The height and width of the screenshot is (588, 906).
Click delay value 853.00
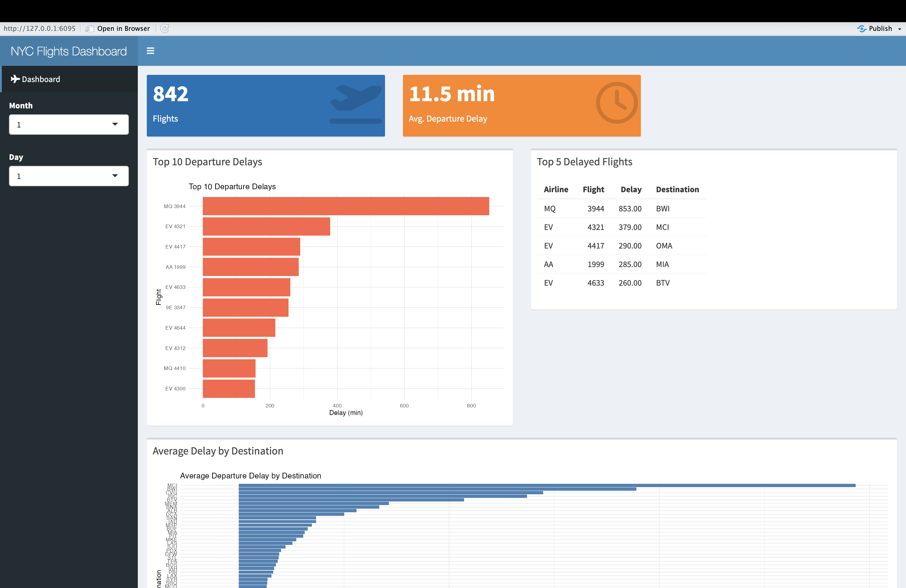[x=630, y=208]
